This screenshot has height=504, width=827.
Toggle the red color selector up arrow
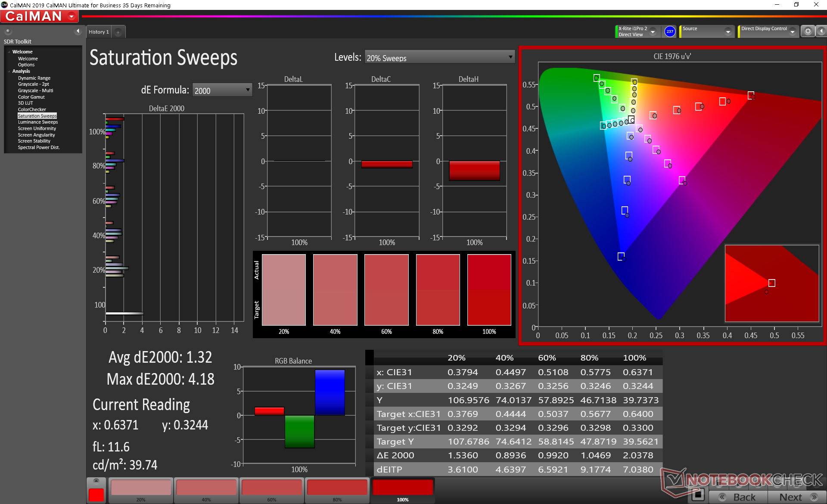(96, 481)
